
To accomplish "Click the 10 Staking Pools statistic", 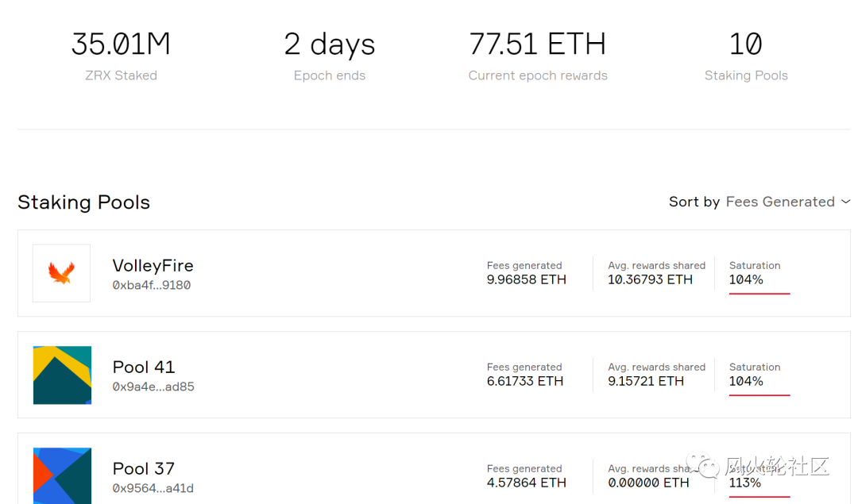I will (745, 44).
